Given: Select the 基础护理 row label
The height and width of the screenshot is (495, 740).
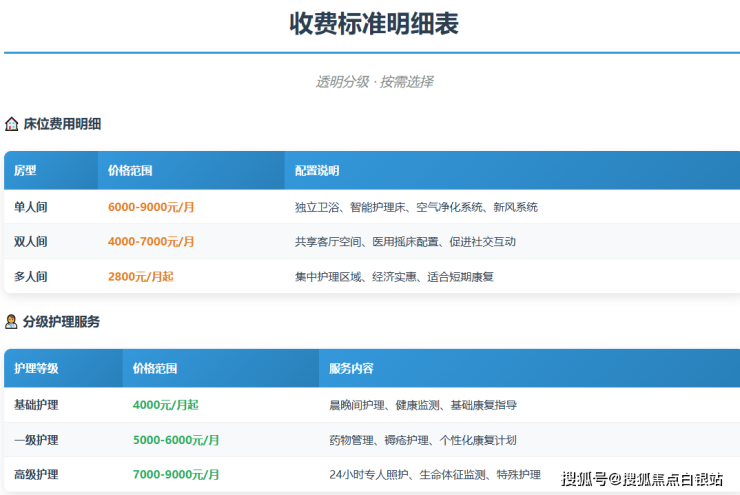Looking at the screenshot, I should click(36, 405).
